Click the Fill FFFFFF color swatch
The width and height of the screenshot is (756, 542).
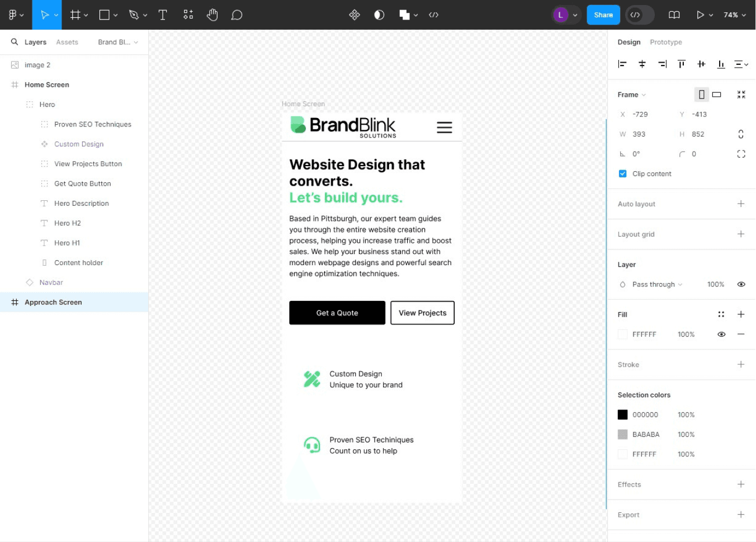(x=622, y=334)
